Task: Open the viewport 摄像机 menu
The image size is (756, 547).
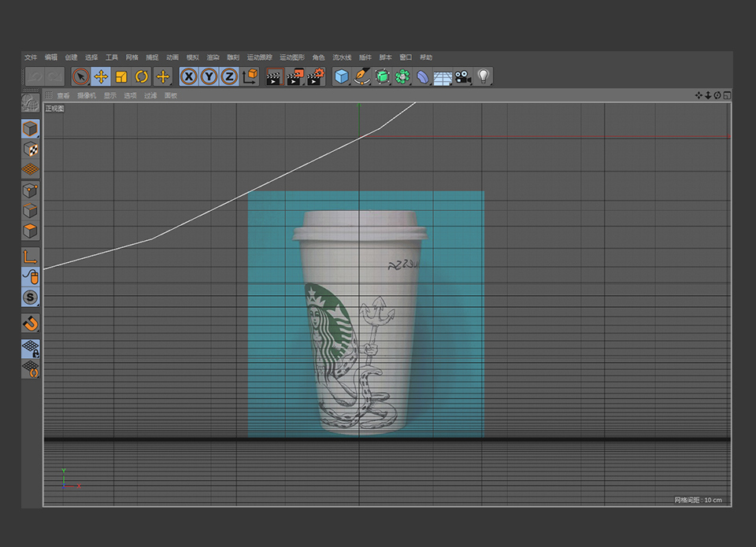Action: pyautogui.click(x=87, y=95)
